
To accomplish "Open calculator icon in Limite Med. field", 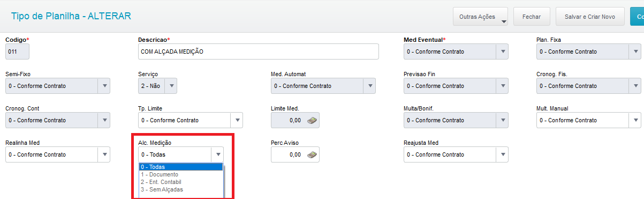I will pos(312,121).
